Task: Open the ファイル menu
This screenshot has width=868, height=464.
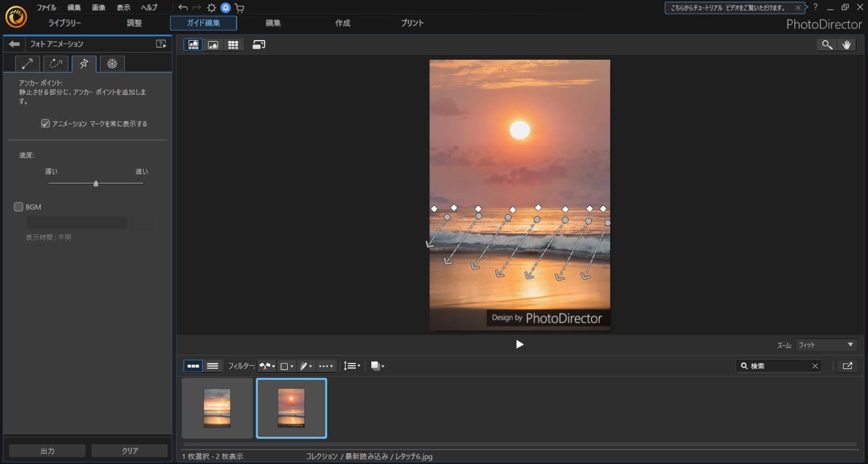Action: (x=46, y=8)
